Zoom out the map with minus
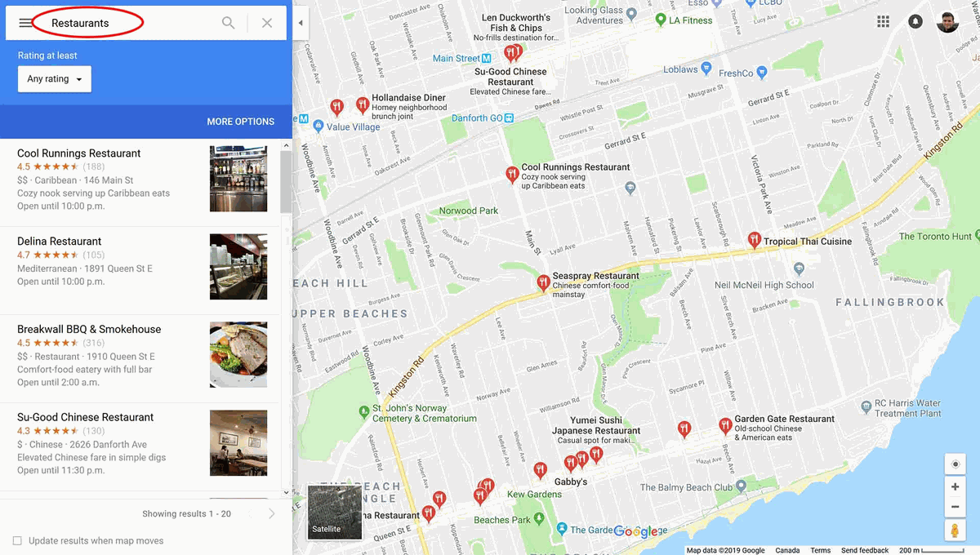980x555 pixels. pyautogui.click(x=955, y=507)
